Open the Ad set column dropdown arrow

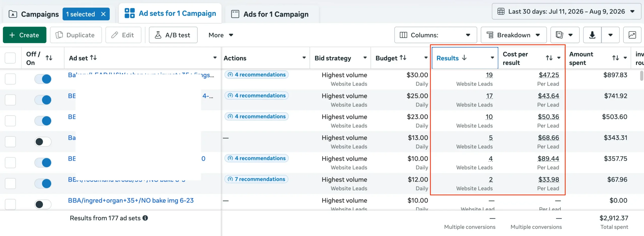215,58
